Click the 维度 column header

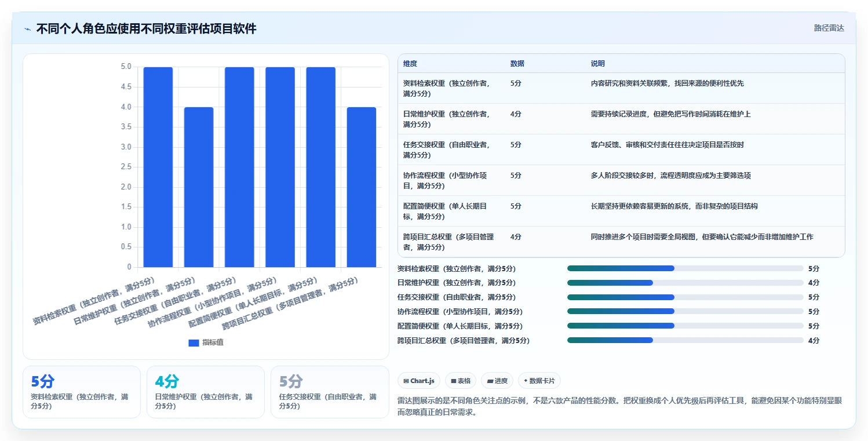tap(410, 63)
